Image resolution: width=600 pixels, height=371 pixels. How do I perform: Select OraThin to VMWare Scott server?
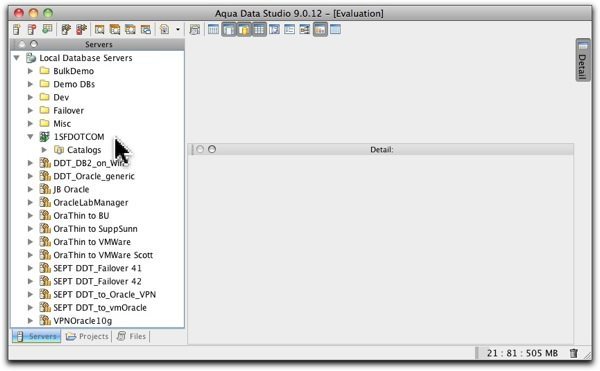tap(103, 255)
